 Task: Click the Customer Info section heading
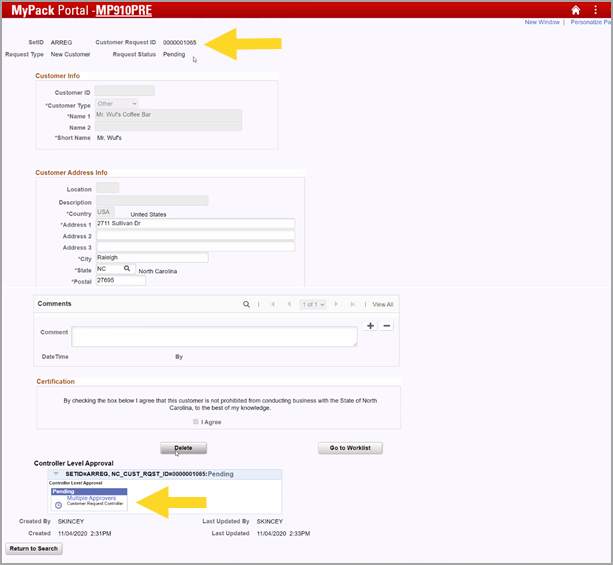click(57, 75)
